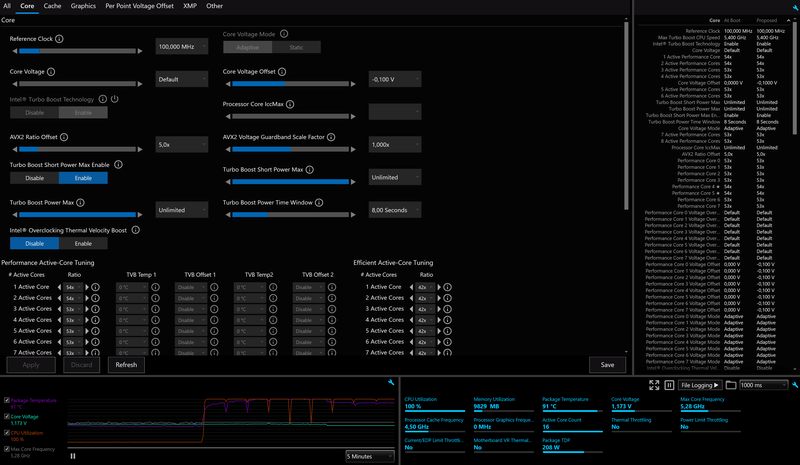Enable Intel Overclocking Thermal Velocity Boost
Screen dimensions: 800x465
tap(83, 243)
